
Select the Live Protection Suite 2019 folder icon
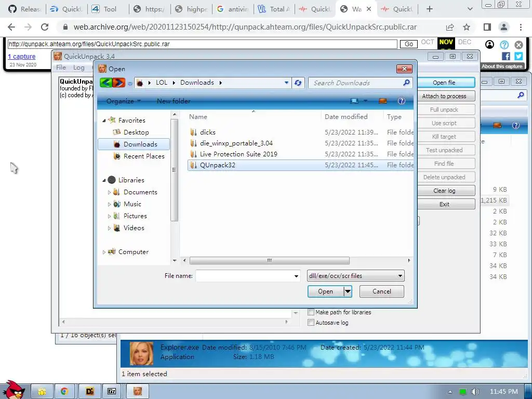[193, 154]
